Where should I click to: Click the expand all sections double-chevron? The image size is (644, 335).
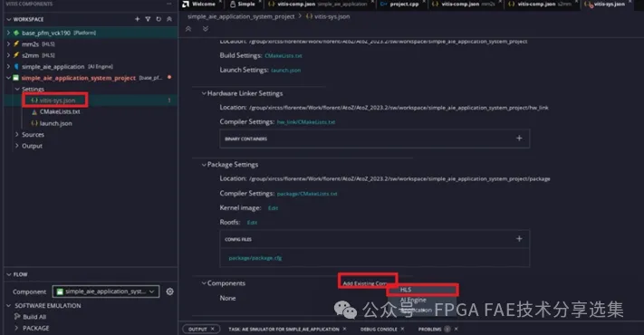[x=206, y=29]
